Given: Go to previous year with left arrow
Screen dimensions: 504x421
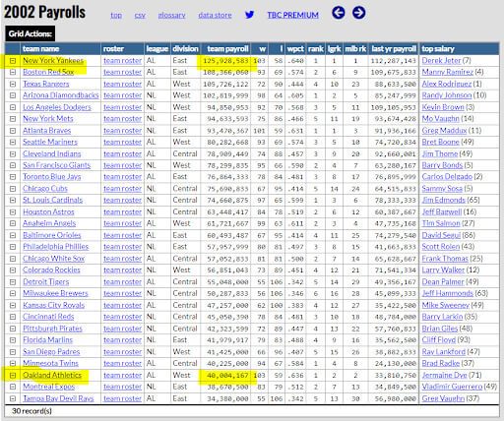Looking at the screenshot, I should coord(339,13).
